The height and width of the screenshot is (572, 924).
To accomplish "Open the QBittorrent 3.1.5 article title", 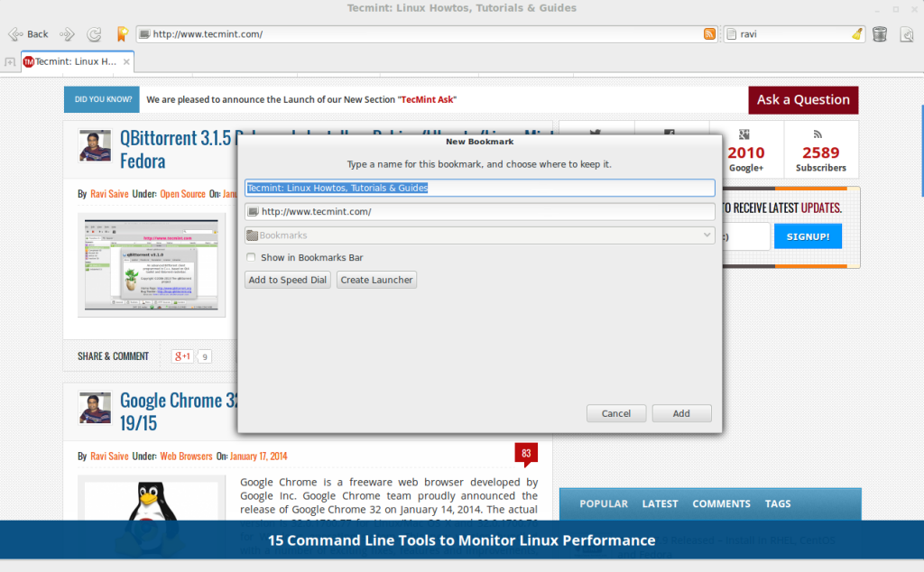I will 176,149.
